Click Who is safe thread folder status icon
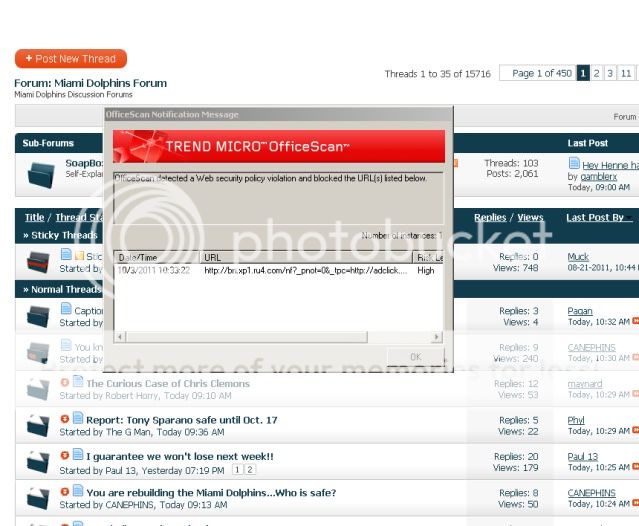This screenshot has width=639, height=526. click(x=38, y=498)
